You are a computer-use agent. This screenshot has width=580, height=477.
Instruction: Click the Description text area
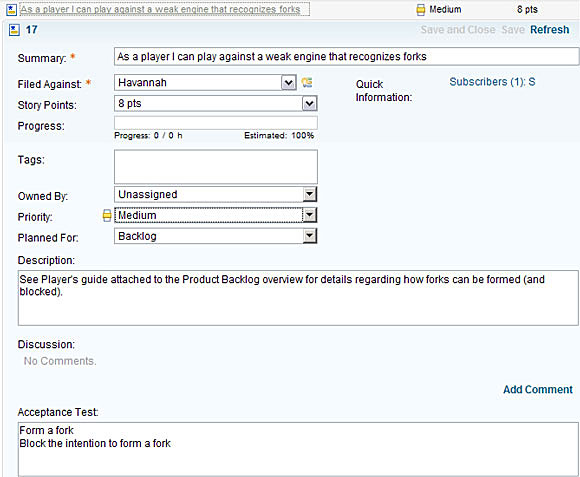coord(298,298)
